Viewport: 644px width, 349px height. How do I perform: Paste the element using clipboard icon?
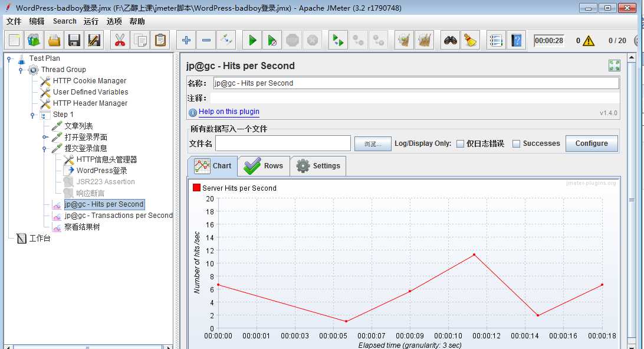(x=160, y=40)
